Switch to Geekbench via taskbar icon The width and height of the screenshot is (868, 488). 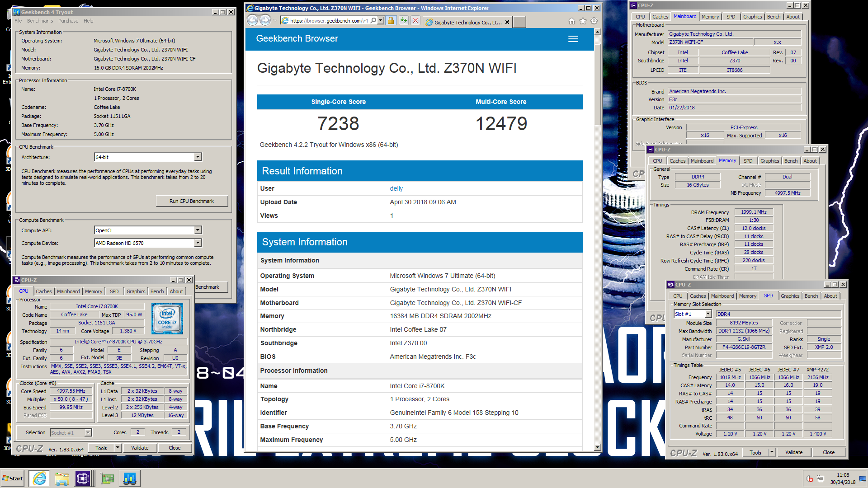(x=130, y=479)
